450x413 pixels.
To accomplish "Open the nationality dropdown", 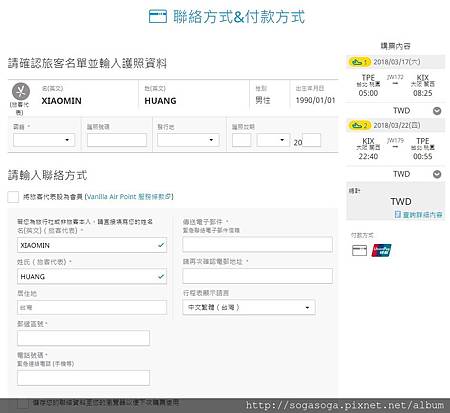I will point(44,140).
